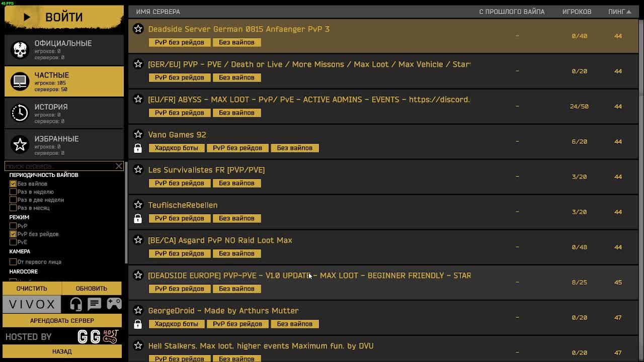Click the VIVOX logo
644x362 pixels.
tap(32, 304)
